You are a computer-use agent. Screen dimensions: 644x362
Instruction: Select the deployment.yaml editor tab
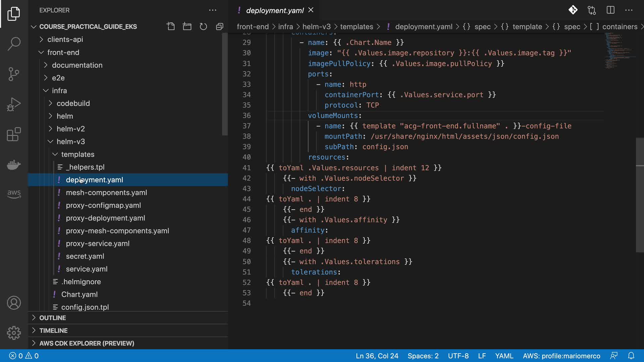click(x=274, y=10)
